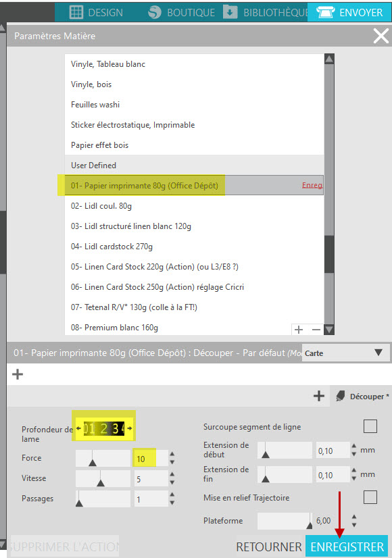Pick 05- Linen Card Stock 220g (Action)
The image size is (392, 558).
(x=195, y=267)
